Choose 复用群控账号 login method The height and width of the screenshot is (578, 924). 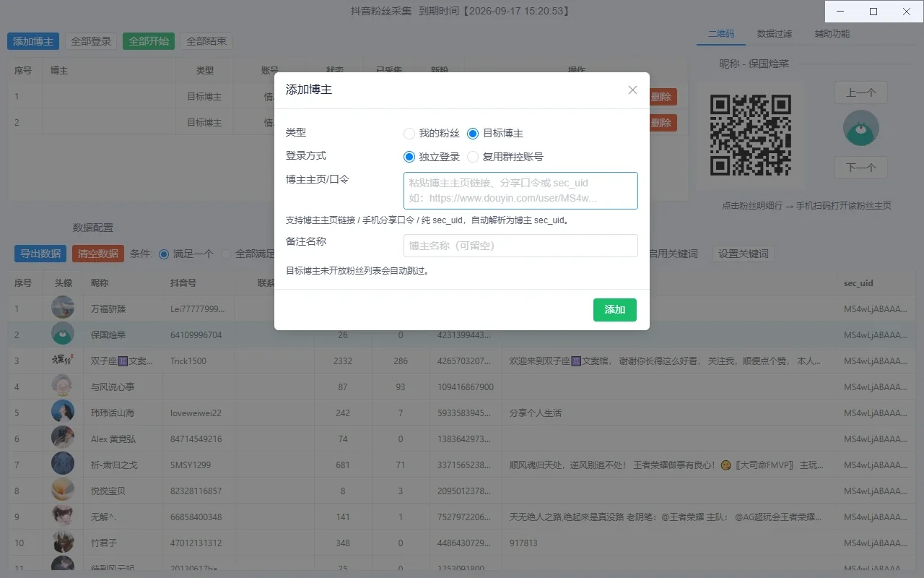[505, 156]
